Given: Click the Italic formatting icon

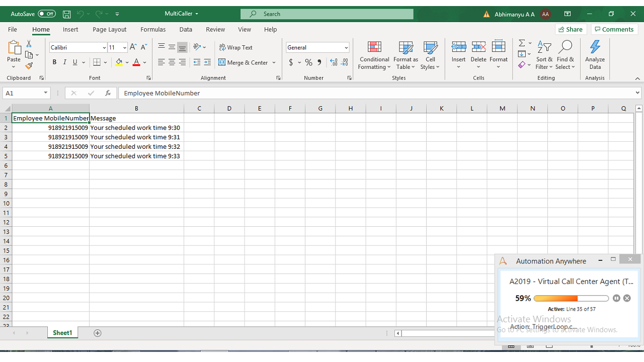Looking at the screenshot, I should 65,62.
